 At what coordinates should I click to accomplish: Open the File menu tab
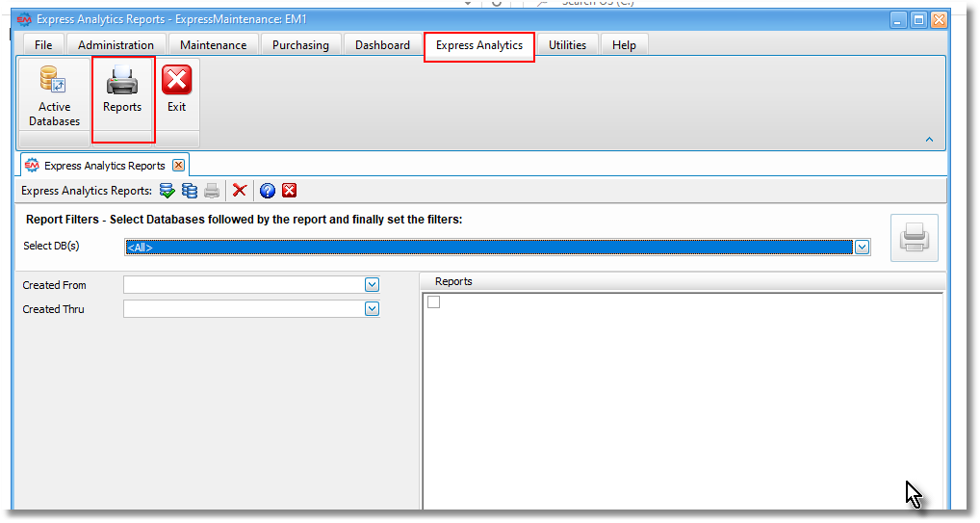[43, 45]
